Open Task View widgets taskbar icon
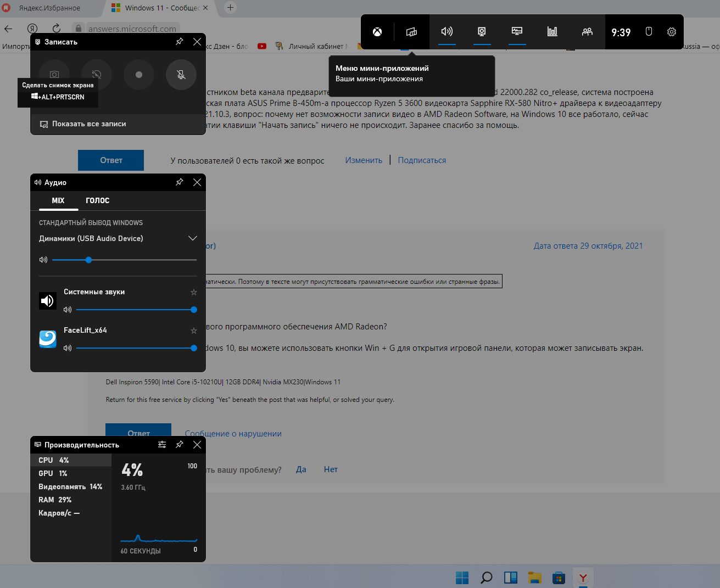The height and width of the screenshot is (588, 720). pos(511,578)
